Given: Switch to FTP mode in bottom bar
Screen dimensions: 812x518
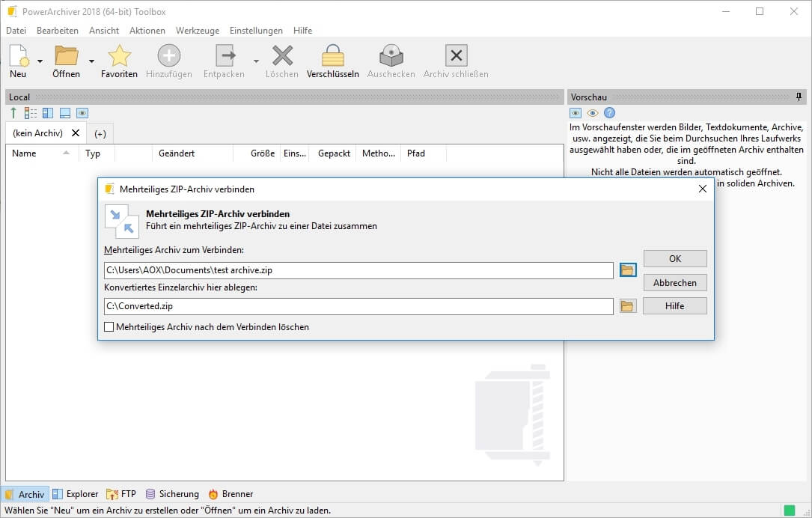Looking at the screenshot, I should (x=121, y=494).
